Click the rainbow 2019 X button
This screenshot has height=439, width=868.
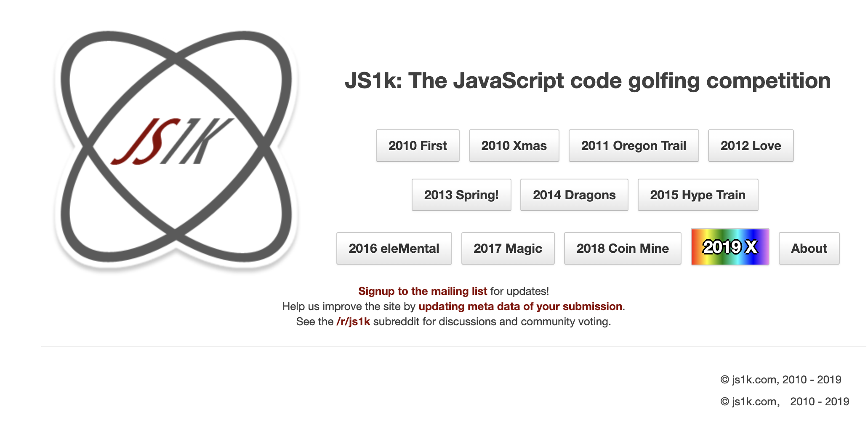pos(730,247)
